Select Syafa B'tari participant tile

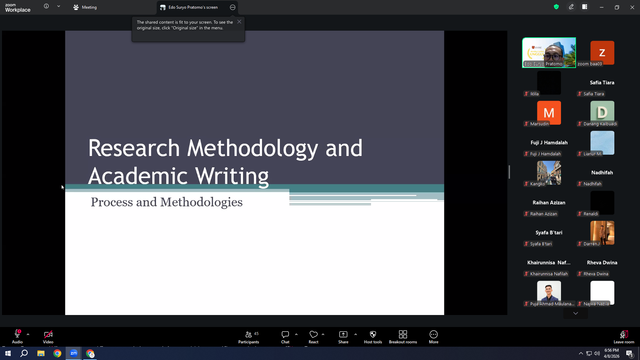coord(549,233)
